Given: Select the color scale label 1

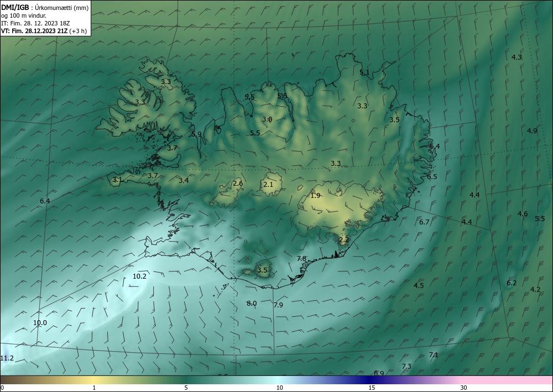Looking at the screenshot, I should pyautogui.click(x=94, y=388).
